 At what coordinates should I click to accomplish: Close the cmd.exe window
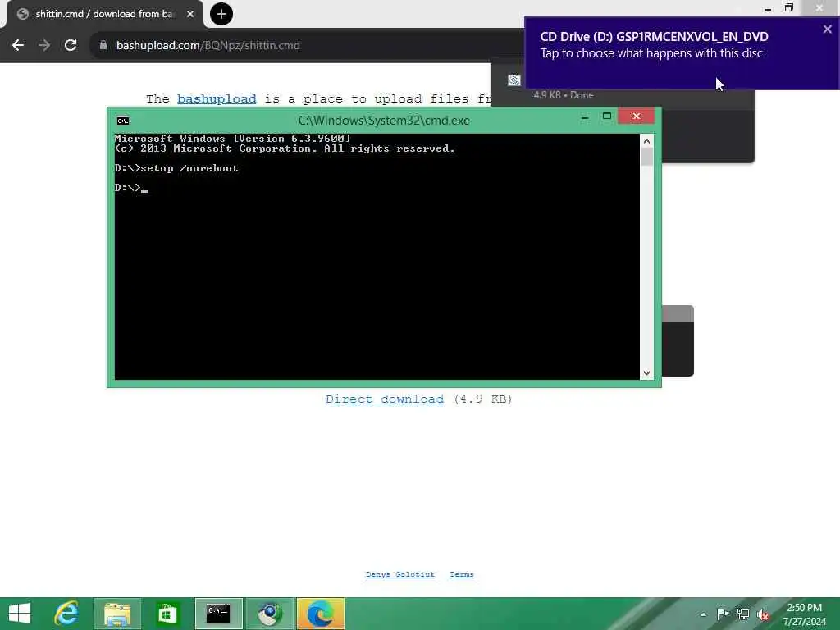tap(637, 116)
